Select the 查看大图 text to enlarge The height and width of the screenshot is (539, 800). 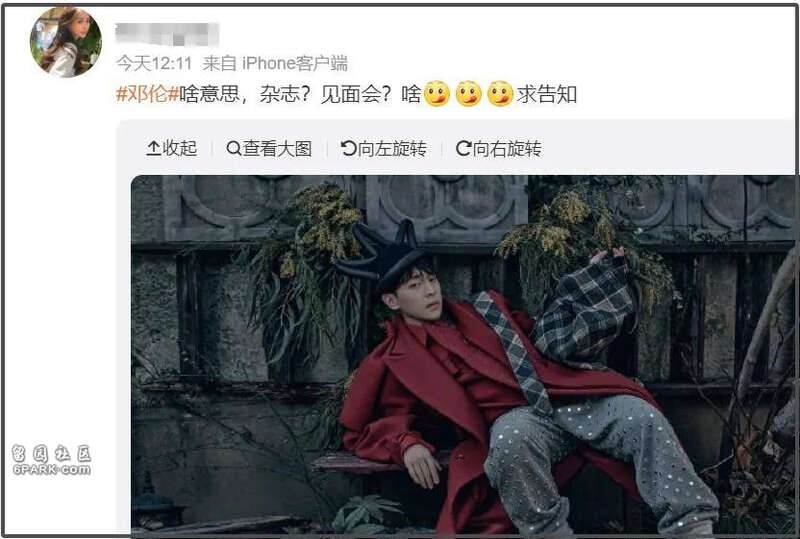277,149
